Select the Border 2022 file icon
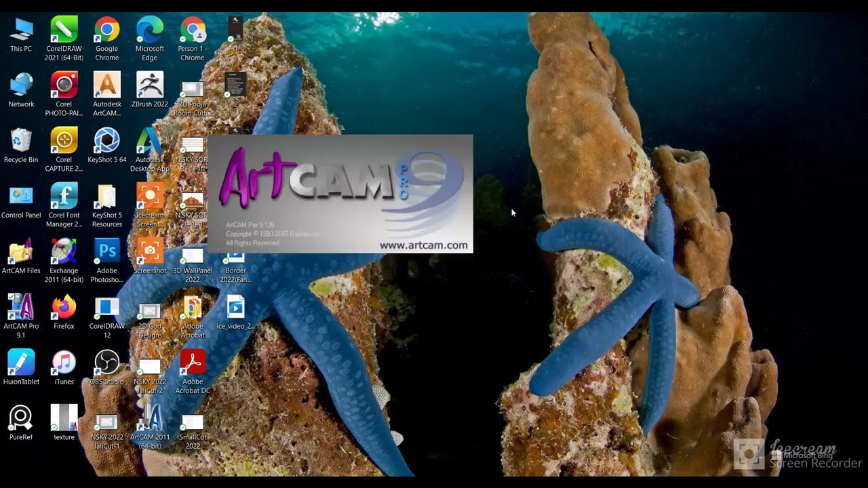 pos(235,266)
